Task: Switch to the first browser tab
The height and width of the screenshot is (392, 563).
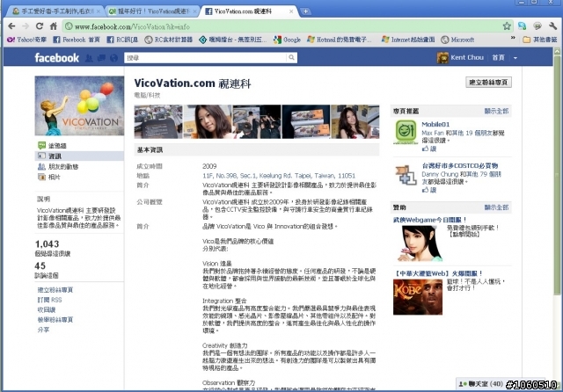Action: click(x=54, y=11)
